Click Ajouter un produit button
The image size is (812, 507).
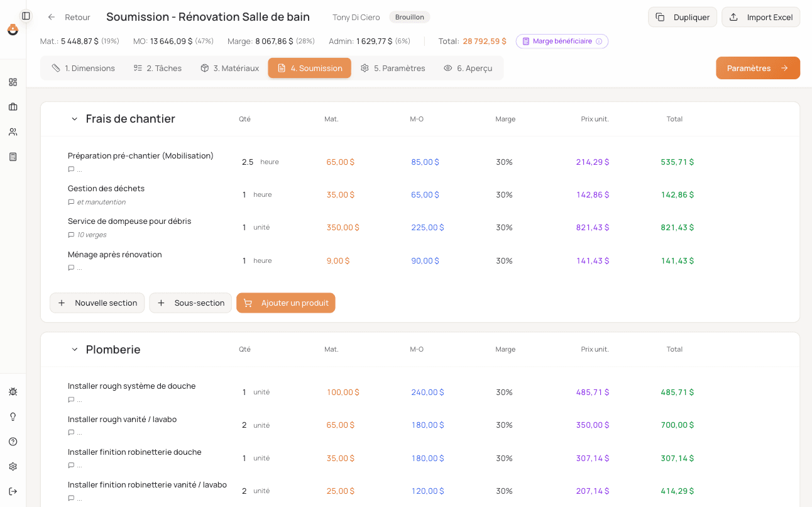click(286, 303)
